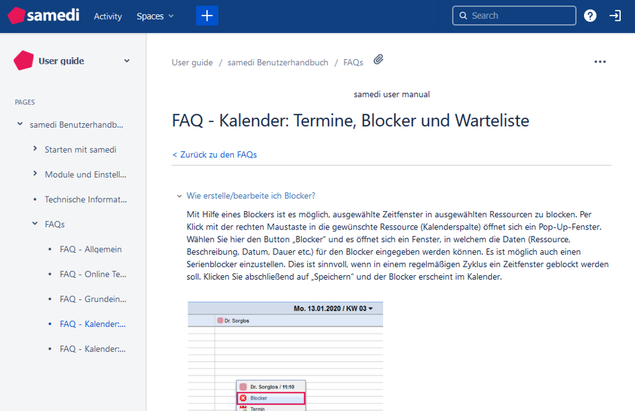
Task: Collapse the samedi Benutzerhandbuch tree node
Action: pos(20,124)
